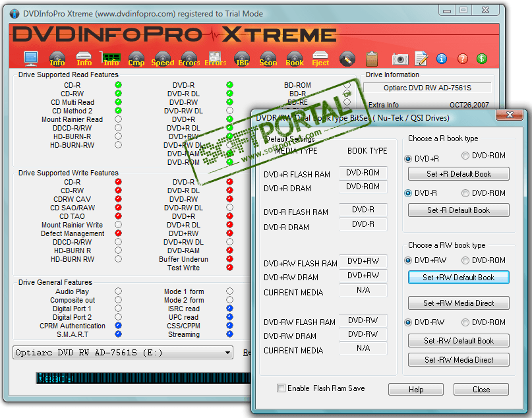
Task: Click the DVD-RW FLASH RAM book type field
Action: [363, 320]
